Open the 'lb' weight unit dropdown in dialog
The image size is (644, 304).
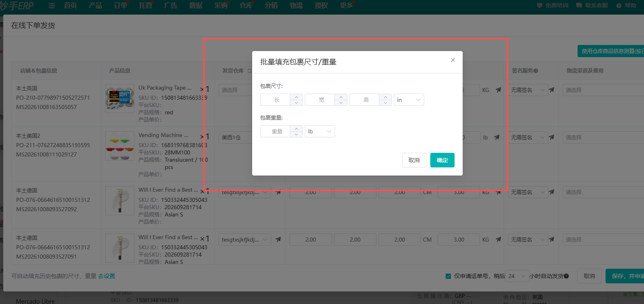[320, 131]
